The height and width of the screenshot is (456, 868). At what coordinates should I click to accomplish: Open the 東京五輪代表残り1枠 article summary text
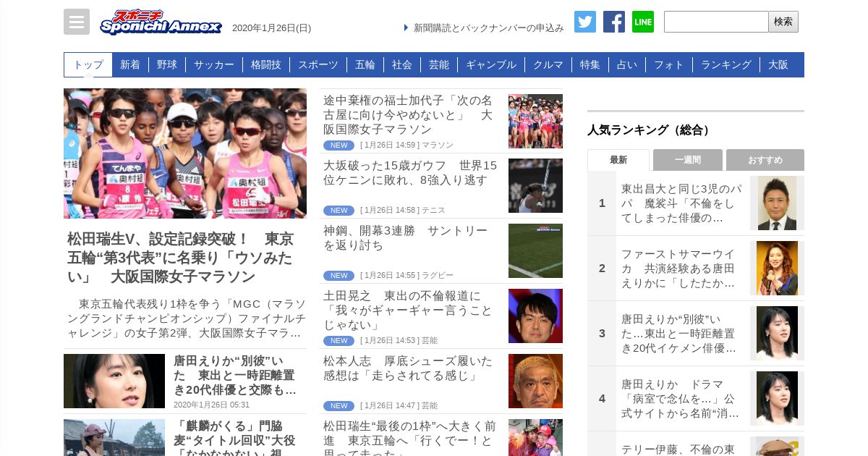pos(186,318)
